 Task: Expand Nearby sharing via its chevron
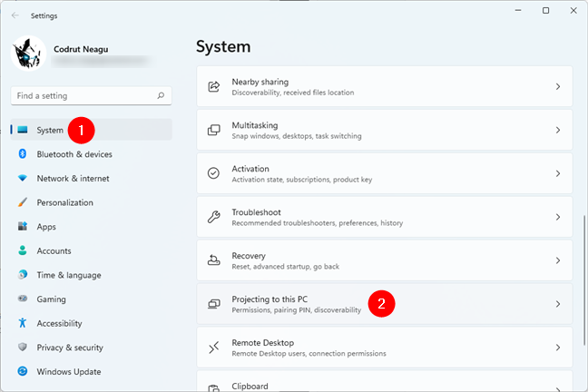click(x=558, y=86)
